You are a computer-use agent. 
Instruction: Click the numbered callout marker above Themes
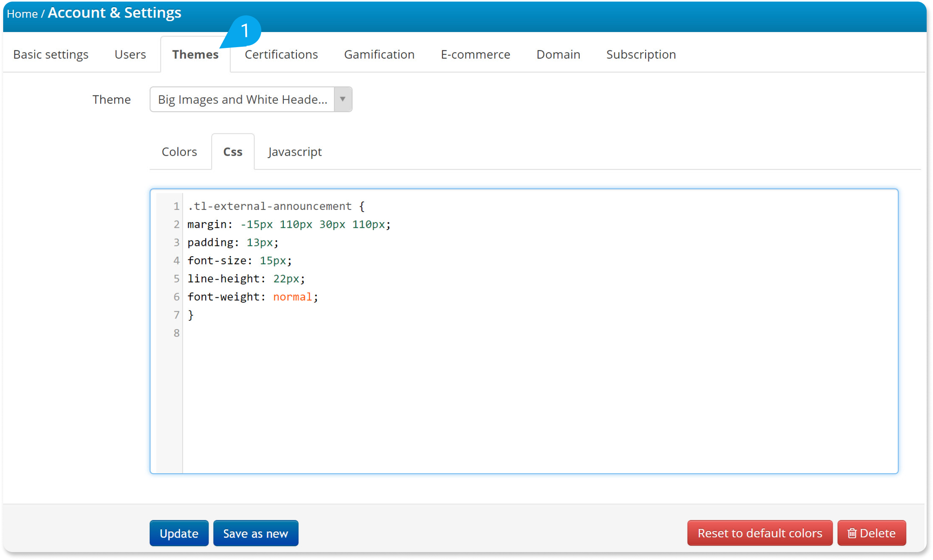click(x=246, y=31)
